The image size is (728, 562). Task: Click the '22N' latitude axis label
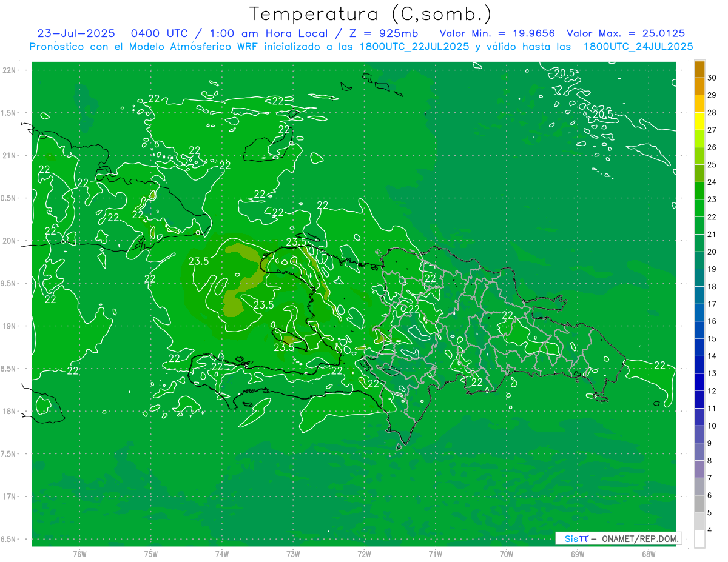10,70
